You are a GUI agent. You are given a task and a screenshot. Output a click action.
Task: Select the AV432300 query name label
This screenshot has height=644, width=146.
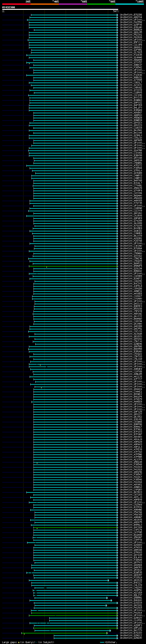pyautogui.click(x=8, y=7)
